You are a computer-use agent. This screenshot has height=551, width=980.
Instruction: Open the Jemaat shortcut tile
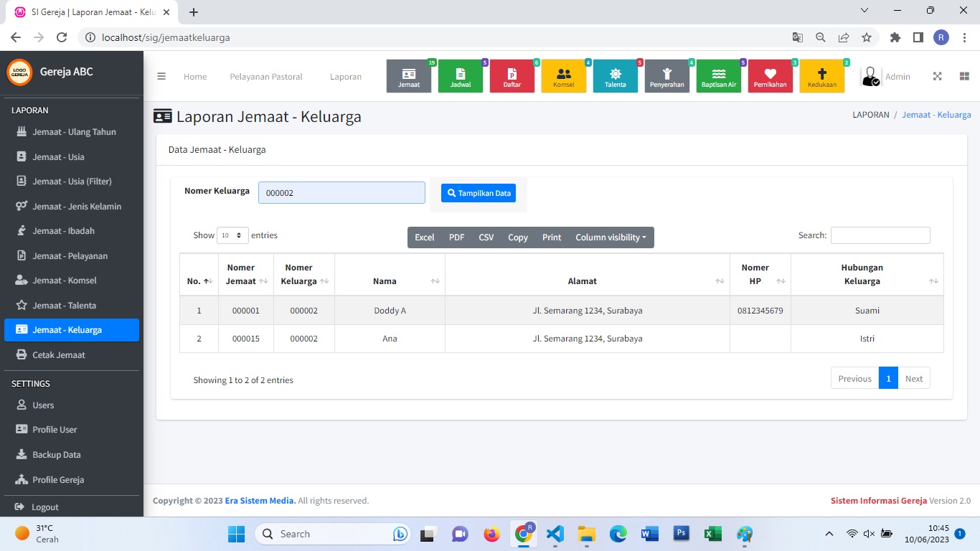[409, 76]
